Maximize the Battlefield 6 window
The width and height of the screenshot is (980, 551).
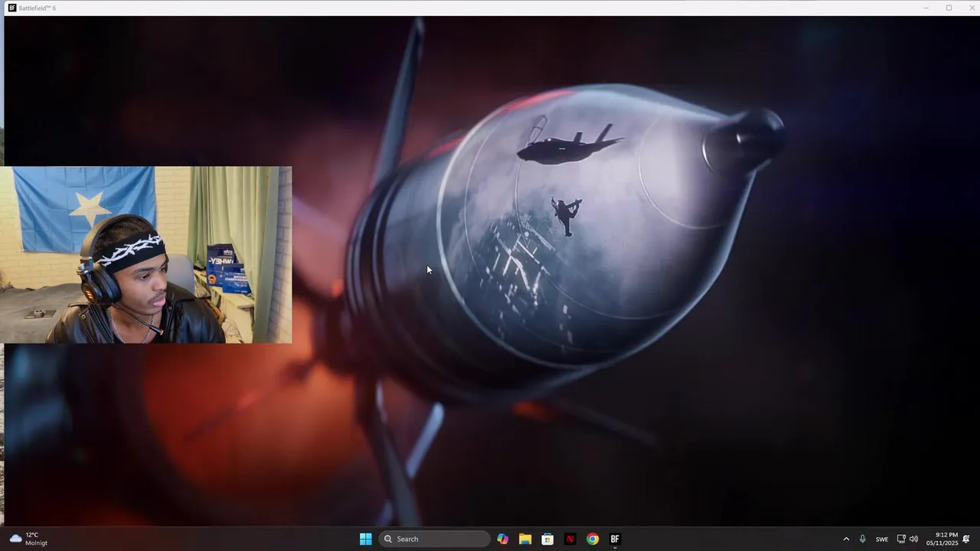(949, 8)
